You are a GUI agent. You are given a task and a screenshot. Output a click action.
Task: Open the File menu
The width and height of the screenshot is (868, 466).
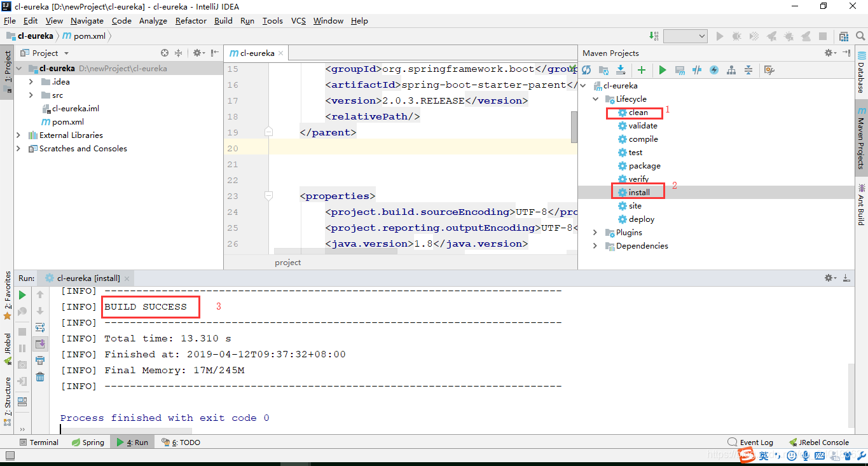coord(10,20)
